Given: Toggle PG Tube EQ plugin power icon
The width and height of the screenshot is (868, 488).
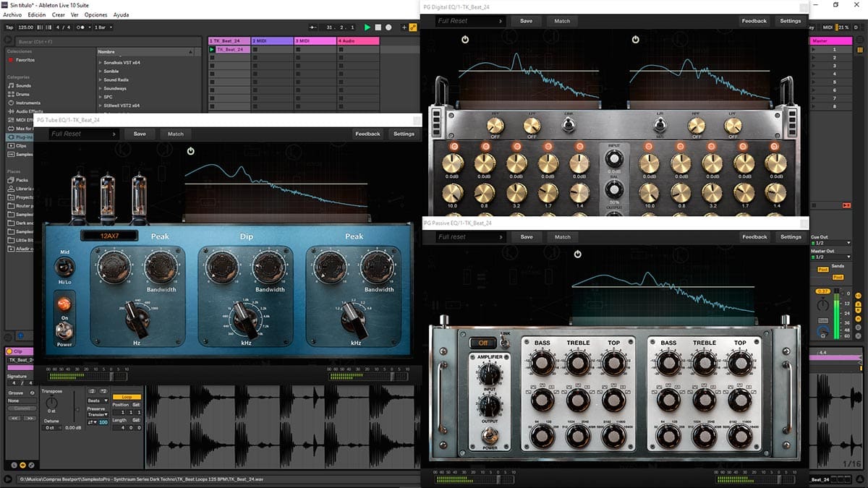Looking at the screenshot, I should pos(190,151).
